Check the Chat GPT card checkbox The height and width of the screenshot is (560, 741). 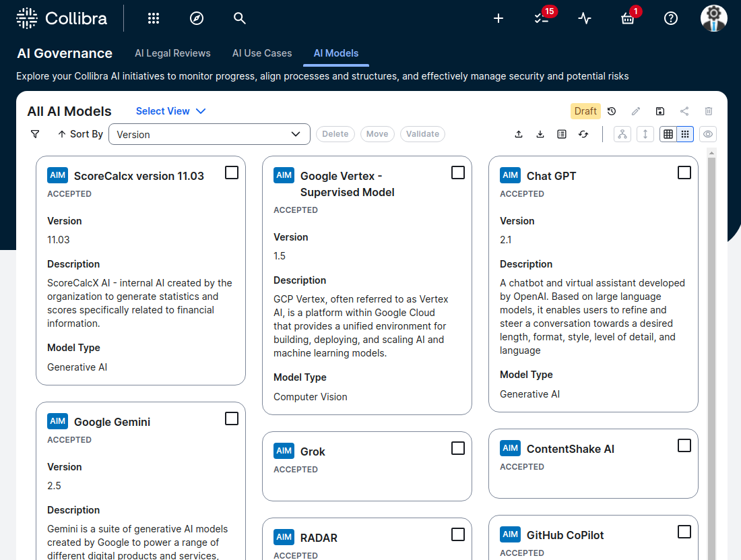(684, 173)
